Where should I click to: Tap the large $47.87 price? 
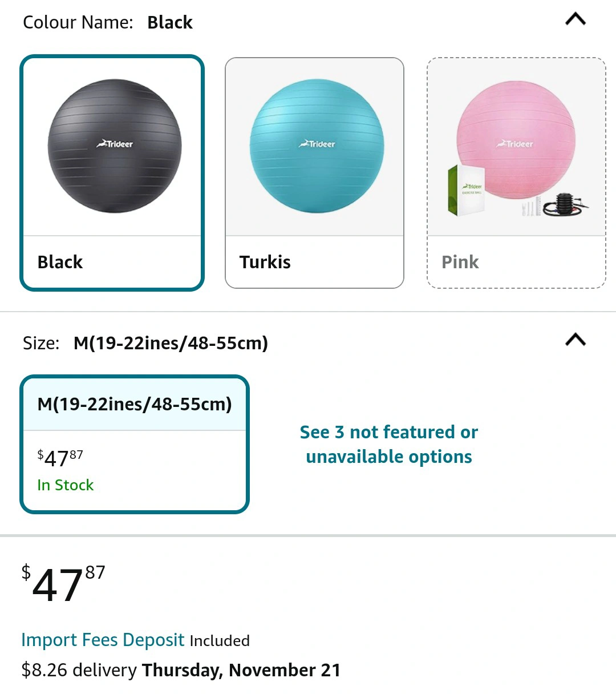pyautogui.click(x=63, y=584)
